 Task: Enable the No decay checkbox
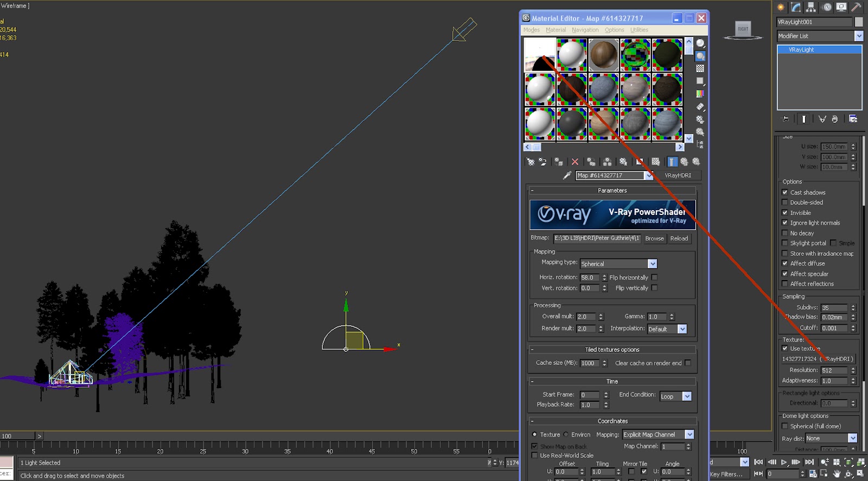[x=784, y=233]
